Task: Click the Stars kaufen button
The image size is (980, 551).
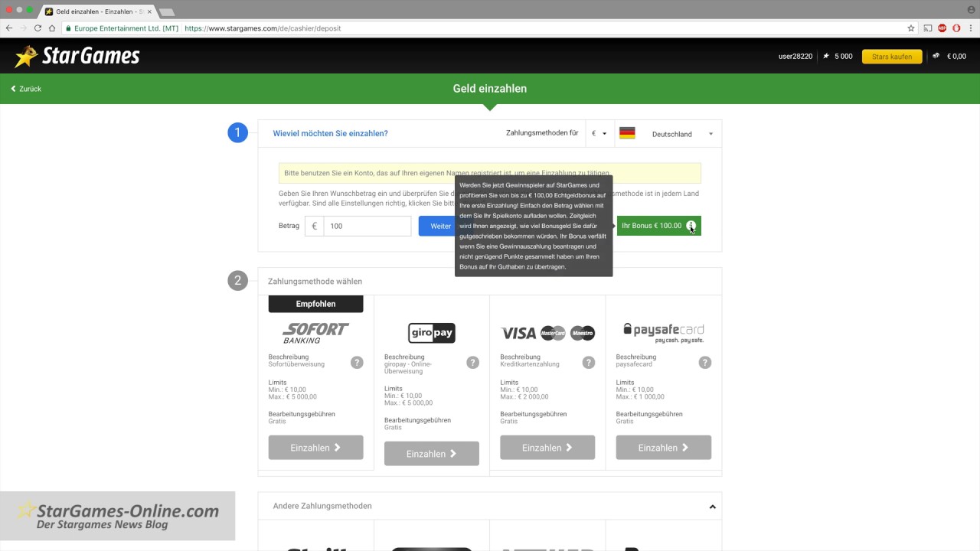Action: coord(892,57)
